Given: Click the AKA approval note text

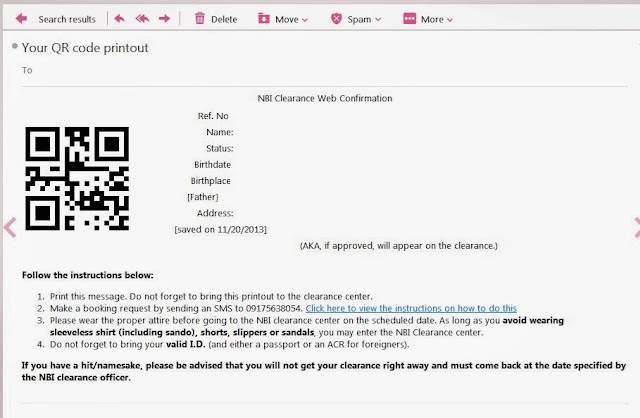Looking at the screenshot, I should (x=399, y=246).
